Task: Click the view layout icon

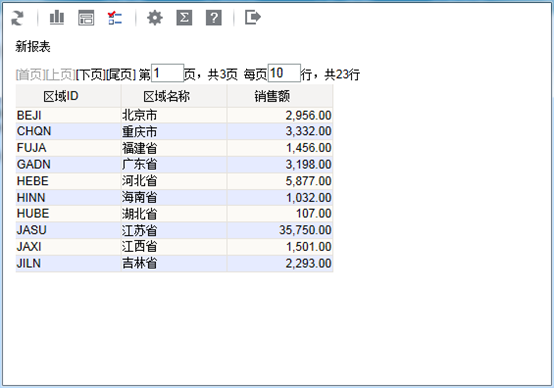Action: tap(86, 18)
